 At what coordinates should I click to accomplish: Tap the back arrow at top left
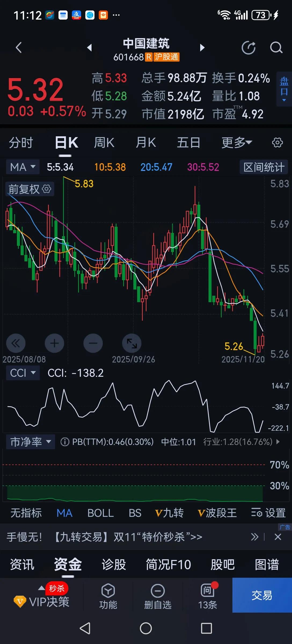pyautogui.click(x=19, y=48)
